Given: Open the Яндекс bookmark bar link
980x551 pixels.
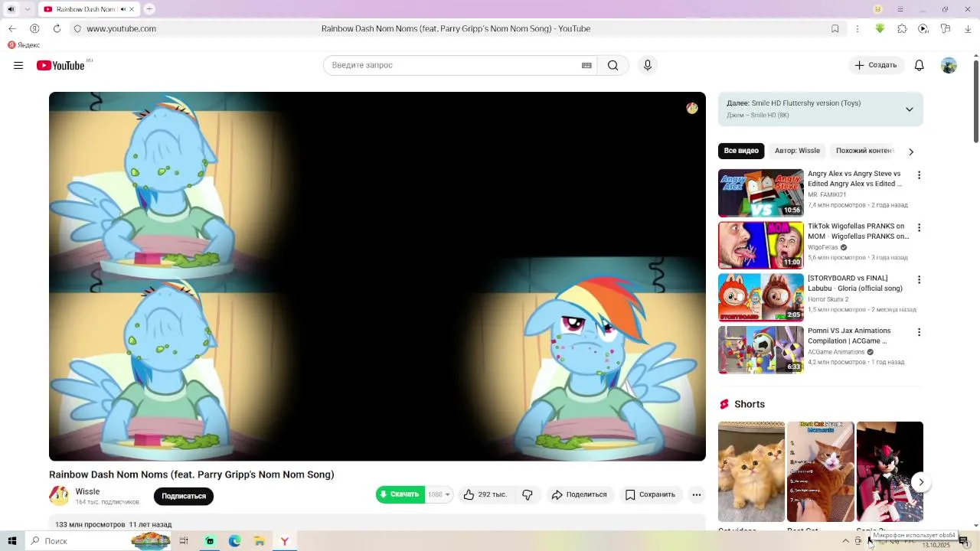Looking at the screenshot, I should pyautogui.click(x=24, y=45).
